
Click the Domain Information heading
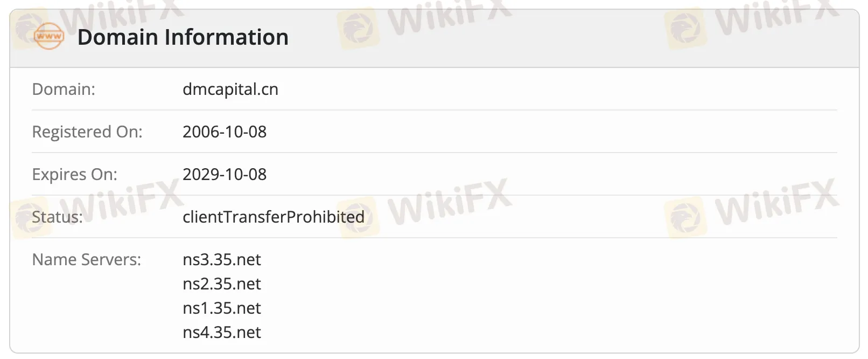(183, 37)
